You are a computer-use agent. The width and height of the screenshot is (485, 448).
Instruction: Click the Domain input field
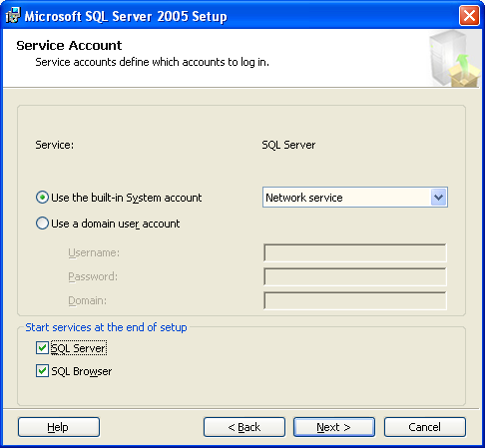click(355, 300)
